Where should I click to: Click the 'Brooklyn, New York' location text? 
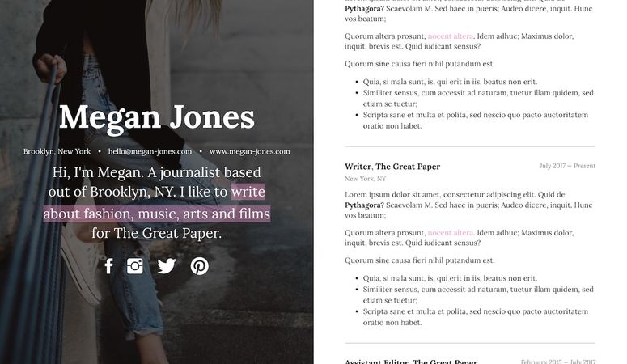(x=57, y=151)
